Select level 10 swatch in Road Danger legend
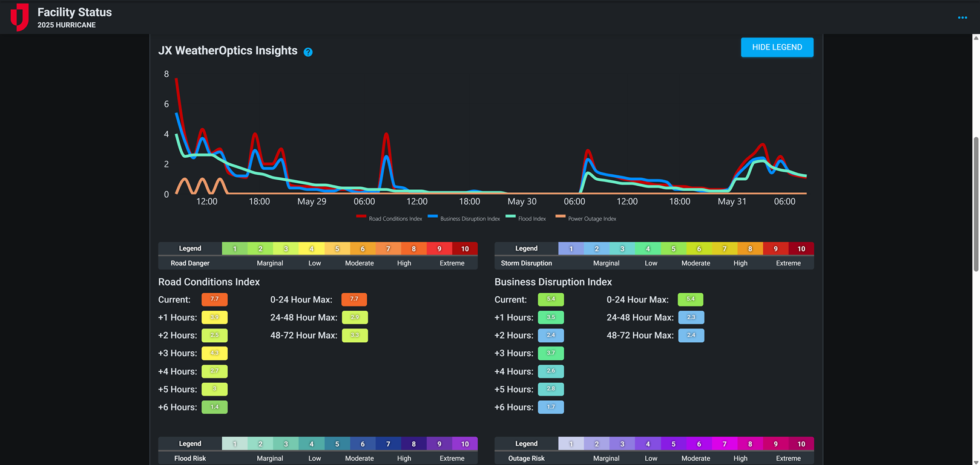Image resolution: width=980 pixels, height=465 pixels. coord(465,249)
